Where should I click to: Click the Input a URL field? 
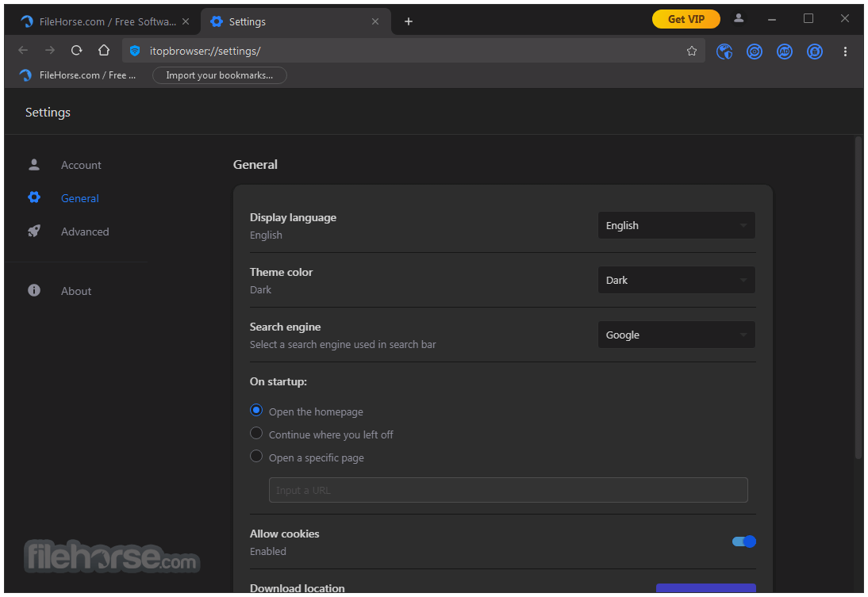[508, 490]
